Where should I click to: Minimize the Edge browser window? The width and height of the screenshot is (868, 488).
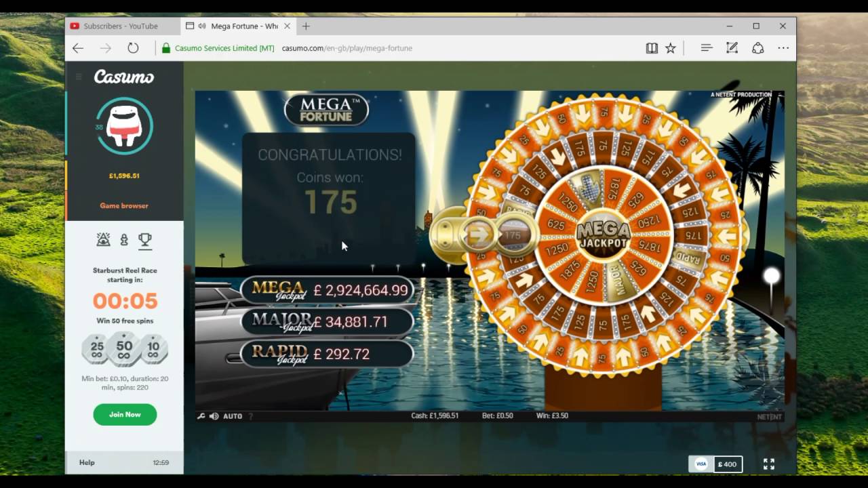pos(730,26)
